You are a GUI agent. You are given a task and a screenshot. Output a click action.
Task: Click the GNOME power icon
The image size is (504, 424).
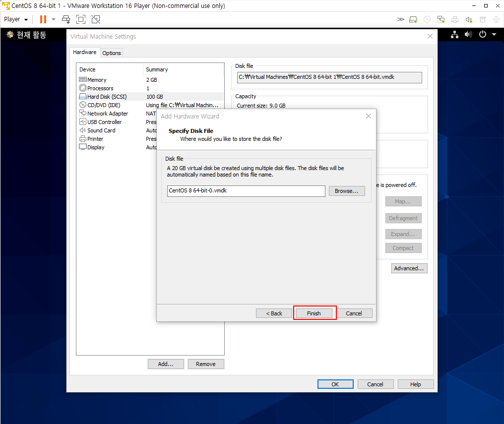[x=483, y=34]
